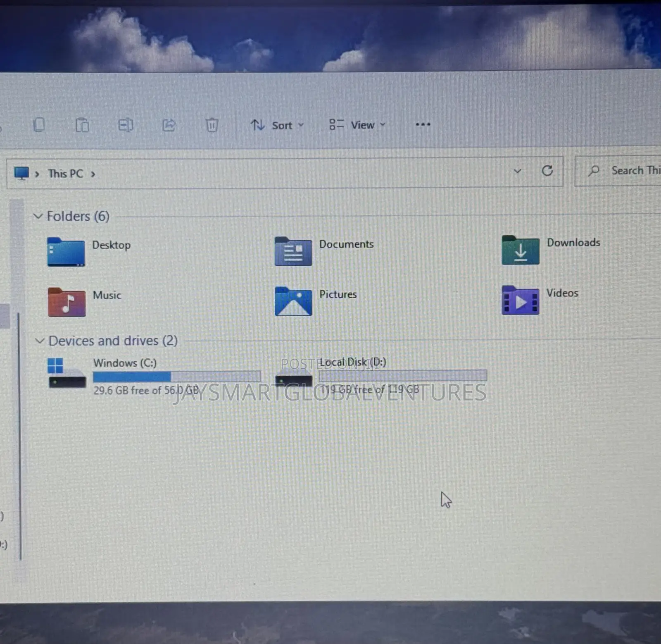Click the Local Disk (D:) usage bar
This screenshot has width=661, height=644.
403,375
